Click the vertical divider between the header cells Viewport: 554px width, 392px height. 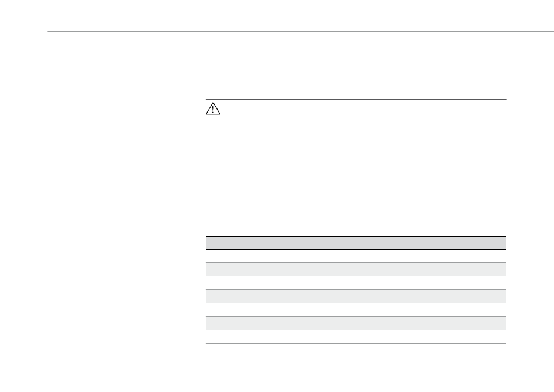coord(356,243)
